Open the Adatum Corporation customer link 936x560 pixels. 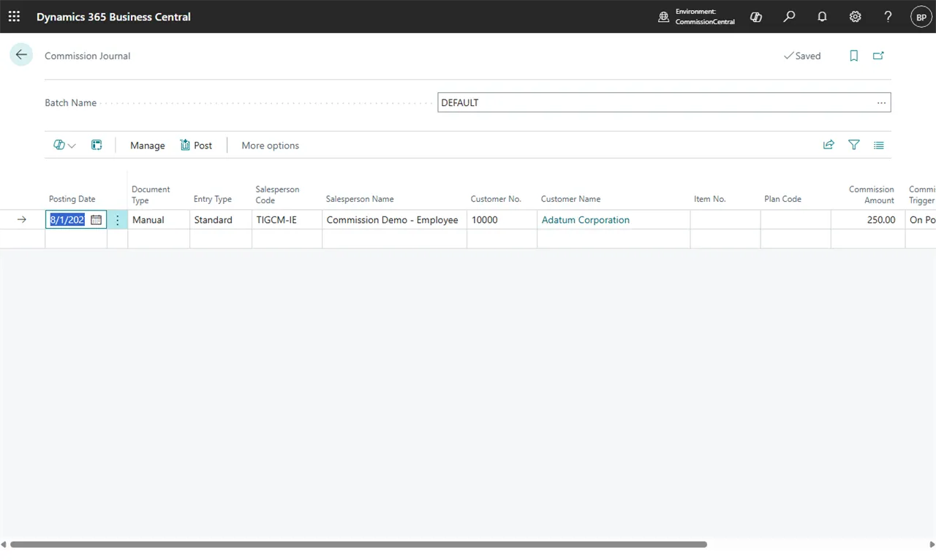pyautogui.click(x=585, y=219)
